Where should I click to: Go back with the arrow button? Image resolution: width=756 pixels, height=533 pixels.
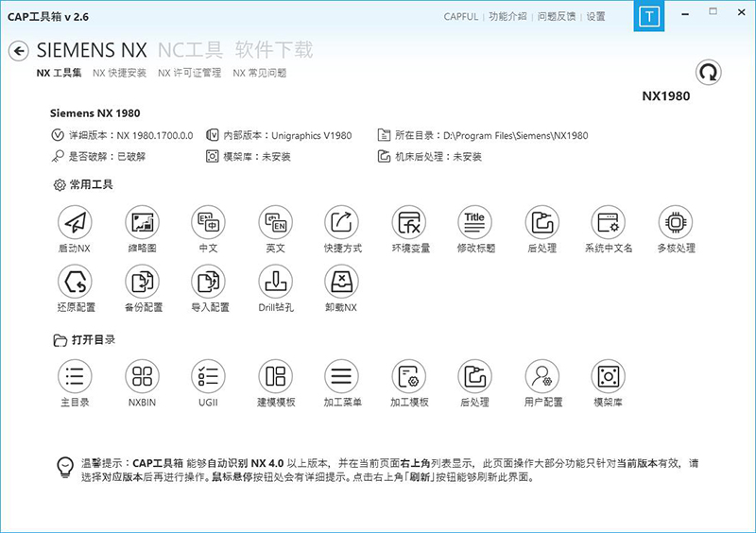[18, 51]
